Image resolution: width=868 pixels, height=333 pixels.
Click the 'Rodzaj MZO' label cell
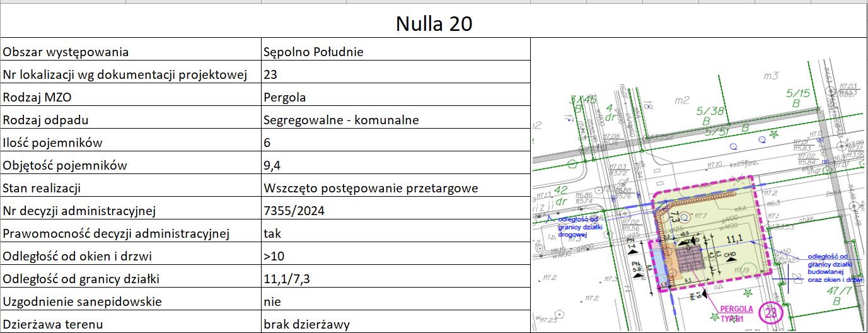130,97
